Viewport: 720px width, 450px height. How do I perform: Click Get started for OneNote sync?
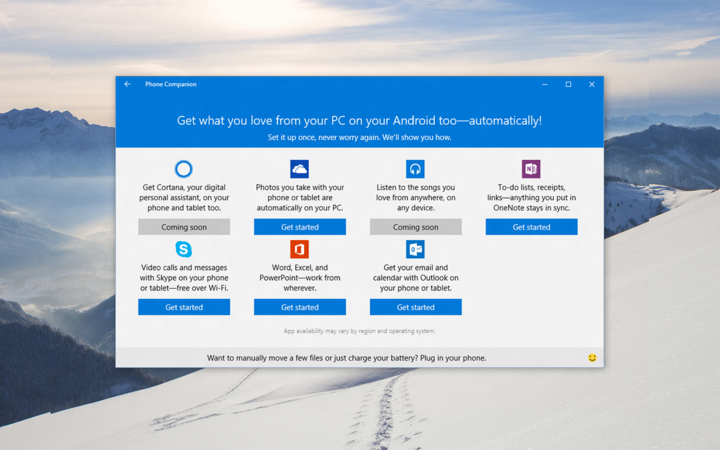coord(531,227)
